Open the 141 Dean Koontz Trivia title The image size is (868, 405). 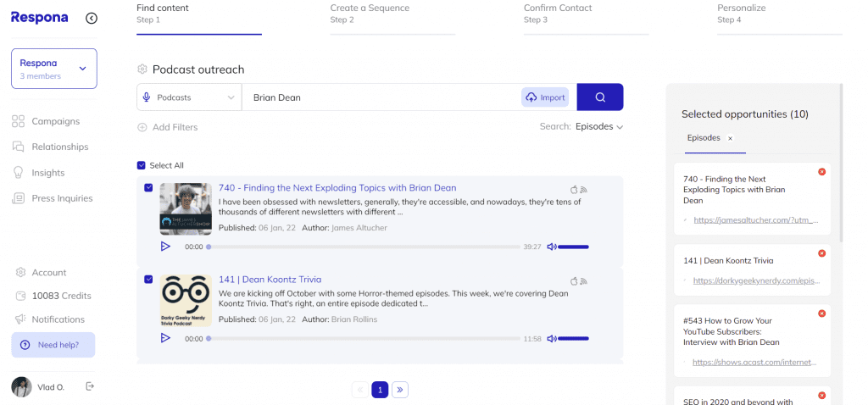(x=270, y=280)
